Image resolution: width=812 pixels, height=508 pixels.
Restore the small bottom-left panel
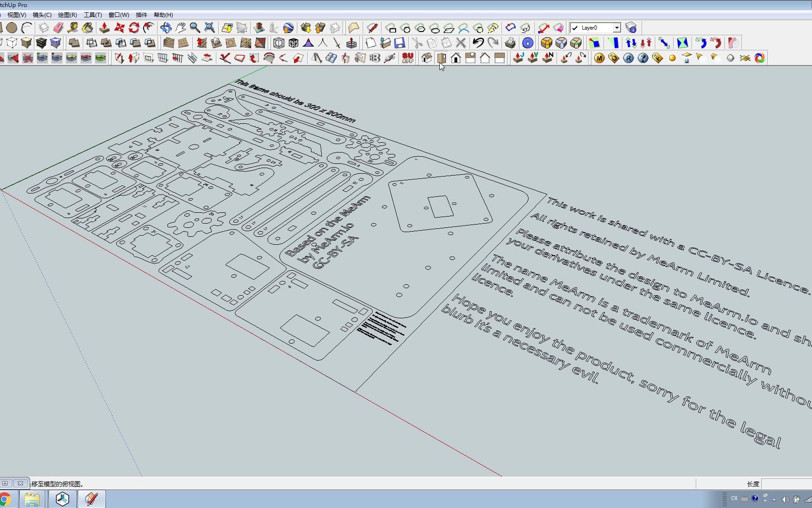coord(5,483)
